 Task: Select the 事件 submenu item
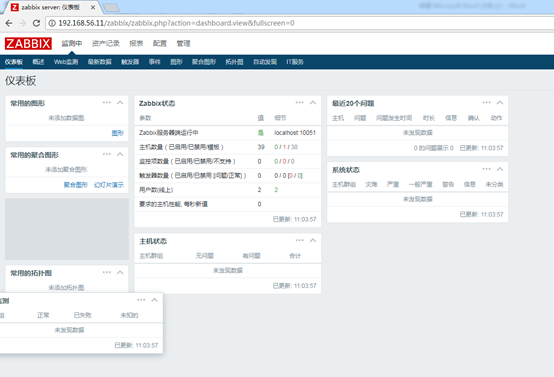[x=154, y=62]
